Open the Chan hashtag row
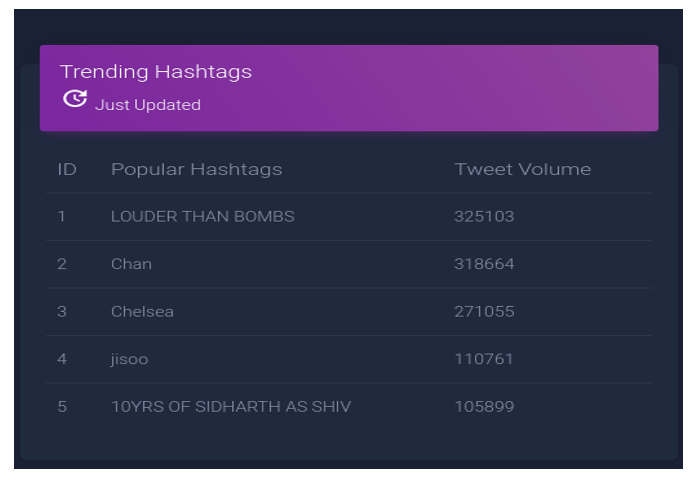Viewport: 696px width, 481px height. click(x=131, y=264)
